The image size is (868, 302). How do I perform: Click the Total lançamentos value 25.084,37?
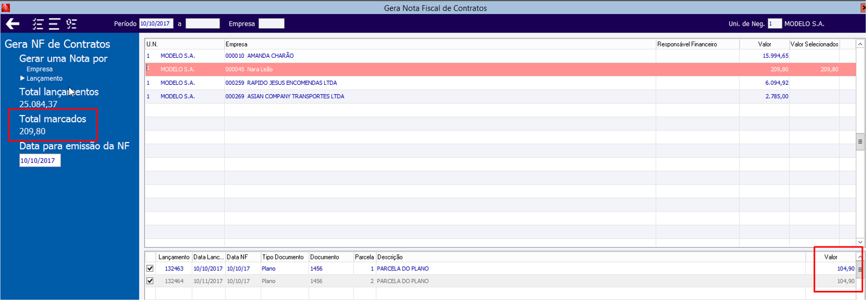[38, 104]
